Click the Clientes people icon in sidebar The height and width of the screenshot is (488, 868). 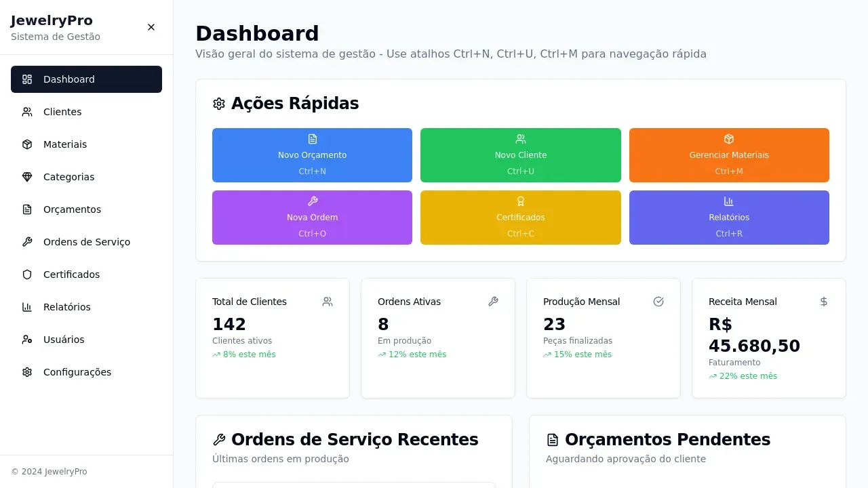pyautogui.click(x=27, y=112)
